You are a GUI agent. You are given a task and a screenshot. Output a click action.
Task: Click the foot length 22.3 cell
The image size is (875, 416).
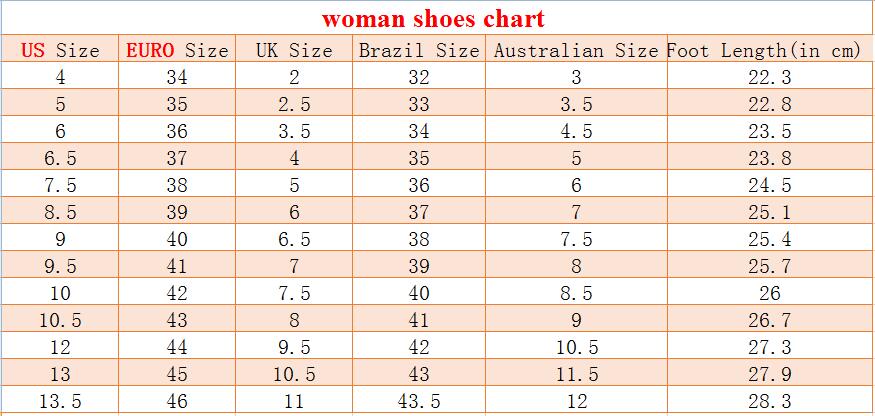[769, 78]
